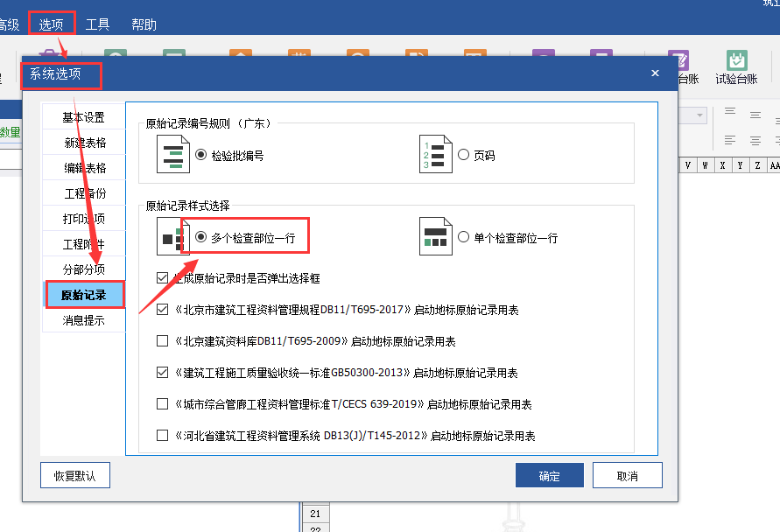Click the 检验批编号 document icon

pyautogui.click(x=172, y=155)
